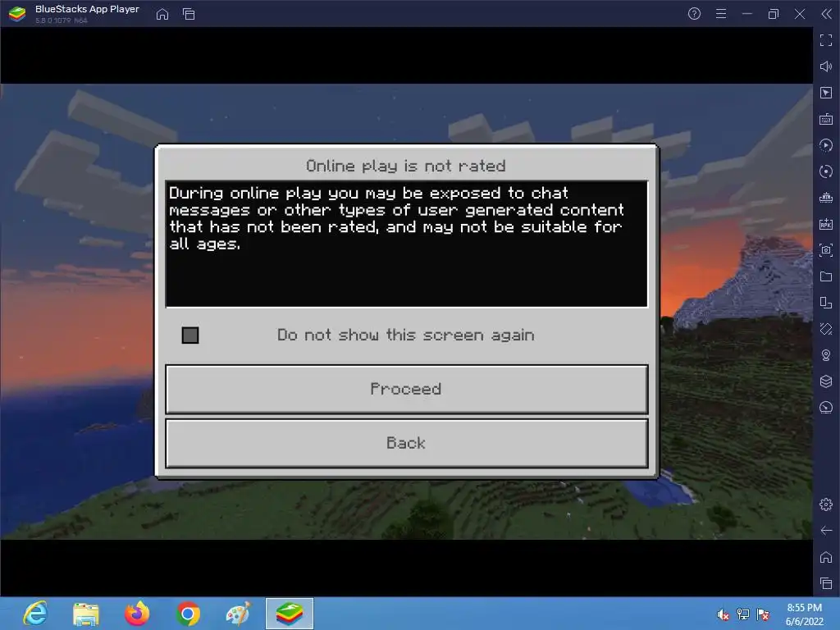The image size is (840, 630).
Task: Open File Explorer from the taskbar
Action: tap(85, 614)
